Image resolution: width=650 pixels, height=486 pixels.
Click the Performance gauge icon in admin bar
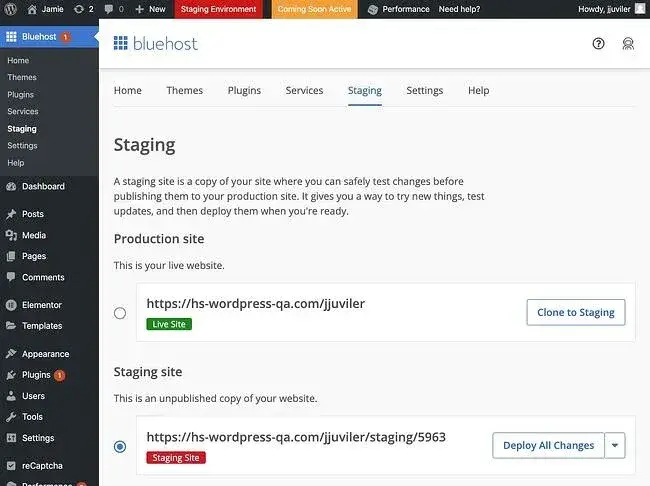point(373,9)
